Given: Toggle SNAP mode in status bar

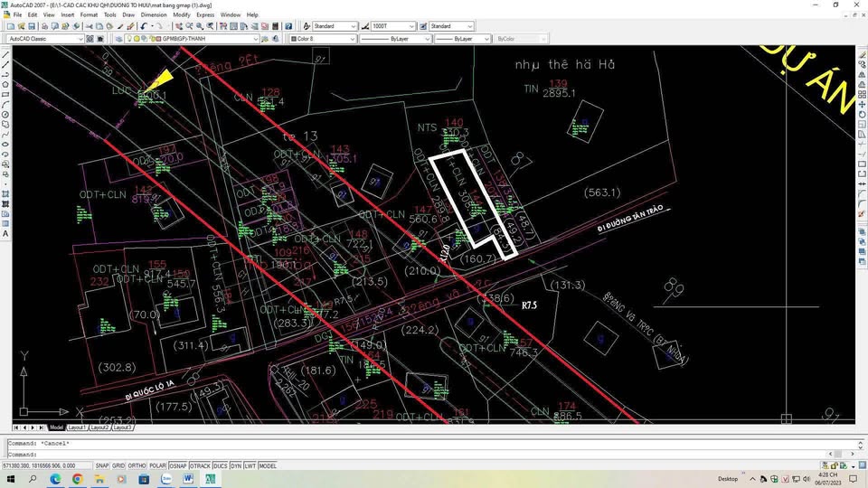Looking at the screenshot, I should (104, 466).
